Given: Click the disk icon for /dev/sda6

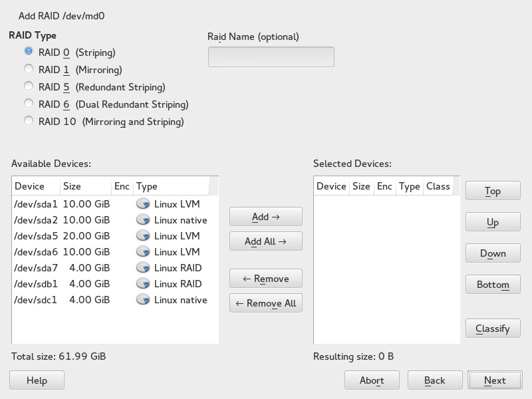Looking at the screenshot, I should point(143,252).
